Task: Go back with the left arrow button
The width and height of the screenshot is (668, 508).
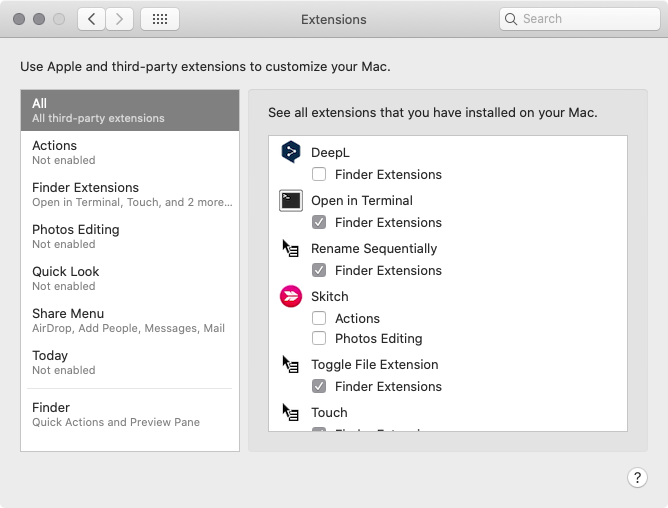Action: (92, 19)
